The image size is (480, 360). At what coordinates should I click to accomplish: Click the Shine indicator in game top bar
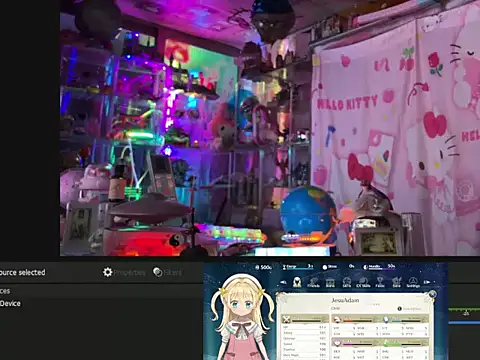point(329,267)
